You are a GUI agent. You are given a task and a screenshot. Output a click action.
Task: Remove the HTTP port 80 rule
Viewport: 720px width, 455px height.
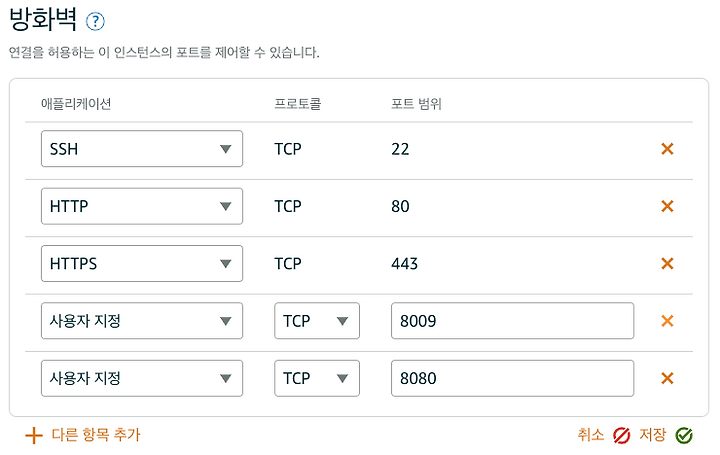pyautogui.click(x=667, y=206)
